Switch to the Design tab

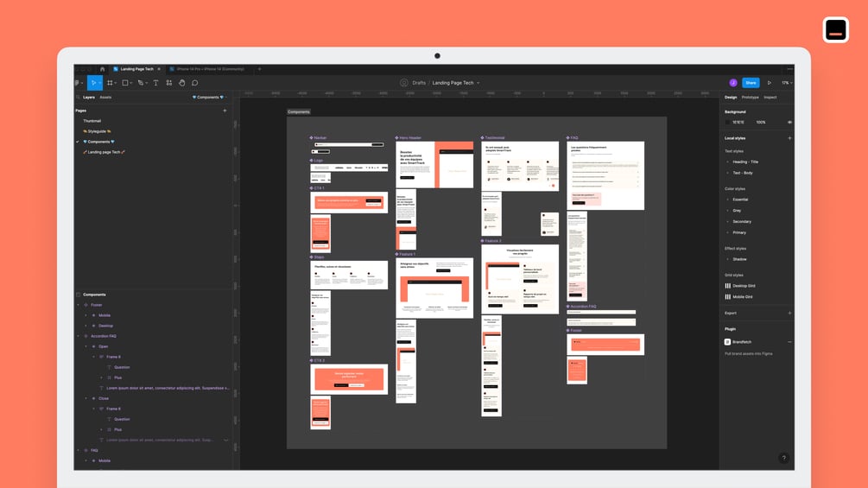(x=731, y=98)
